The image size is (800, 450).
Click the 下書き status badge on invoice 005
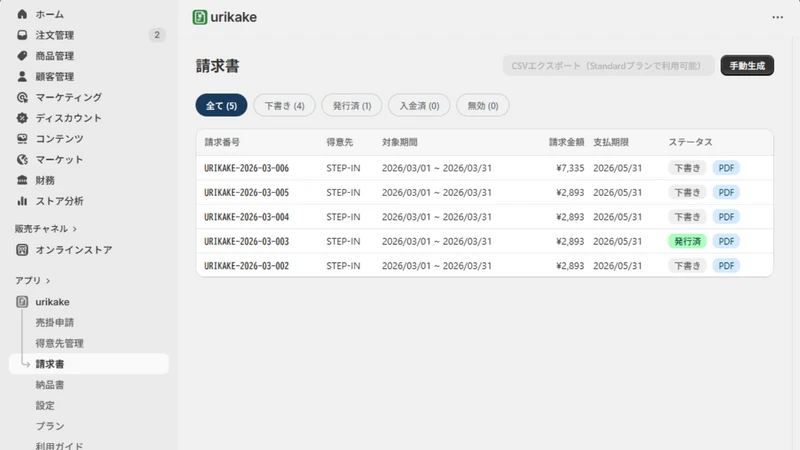click(x=687, y=192)
